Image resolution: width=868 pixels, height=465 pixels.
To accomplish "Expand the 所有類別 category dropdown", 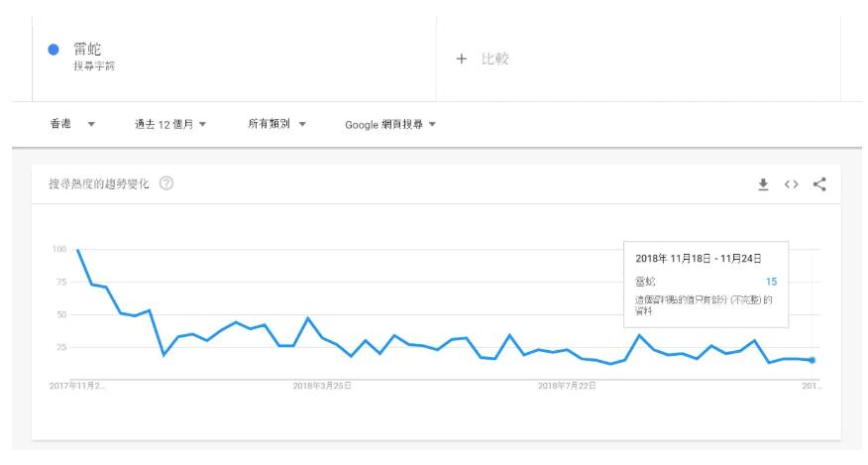I will [276, 125].
